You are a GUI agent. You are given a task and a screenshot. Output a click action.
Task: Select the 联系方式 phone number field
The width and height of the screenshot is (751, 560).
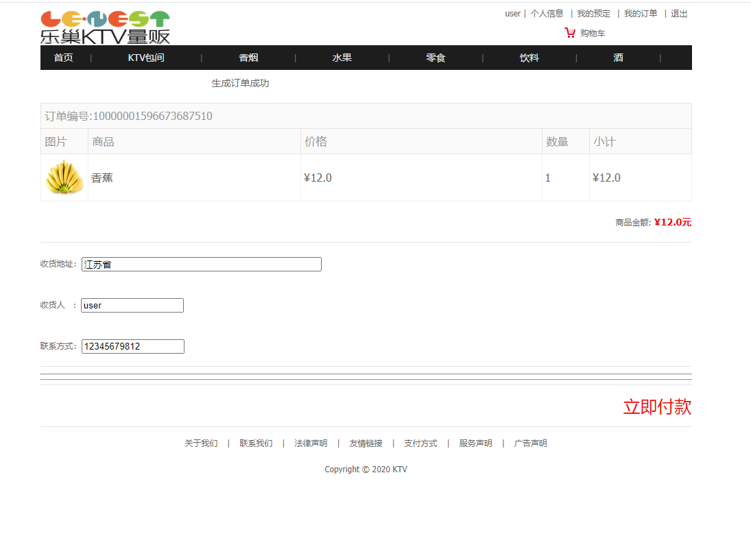tap(132, 347)
